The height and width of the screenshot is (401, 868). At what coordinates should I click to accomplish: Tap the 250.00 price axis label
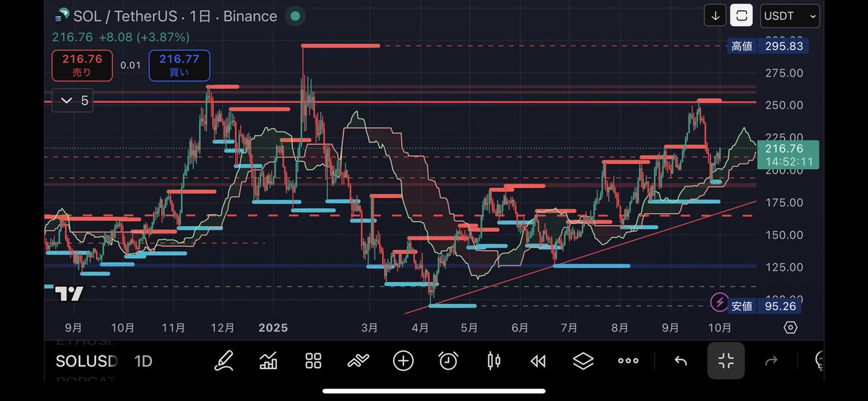[x=784, y=105]
